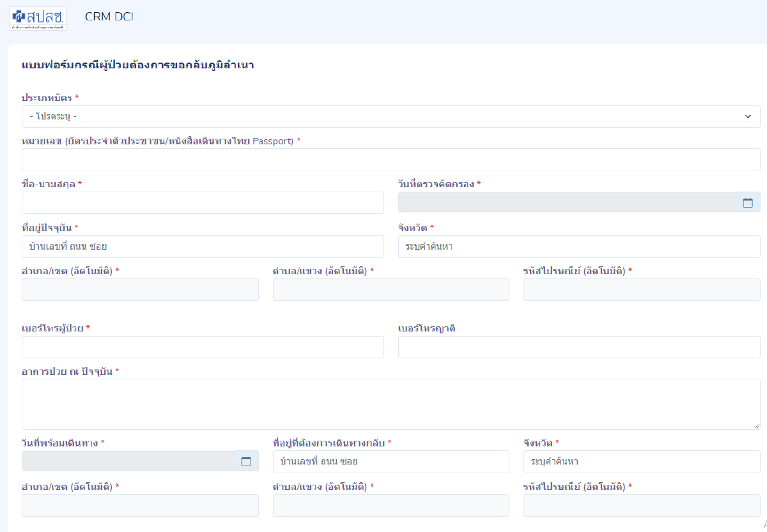
Task: Focus the ที่อยู่ปัจจุบัน address field
Action: (x=203, y=247)
